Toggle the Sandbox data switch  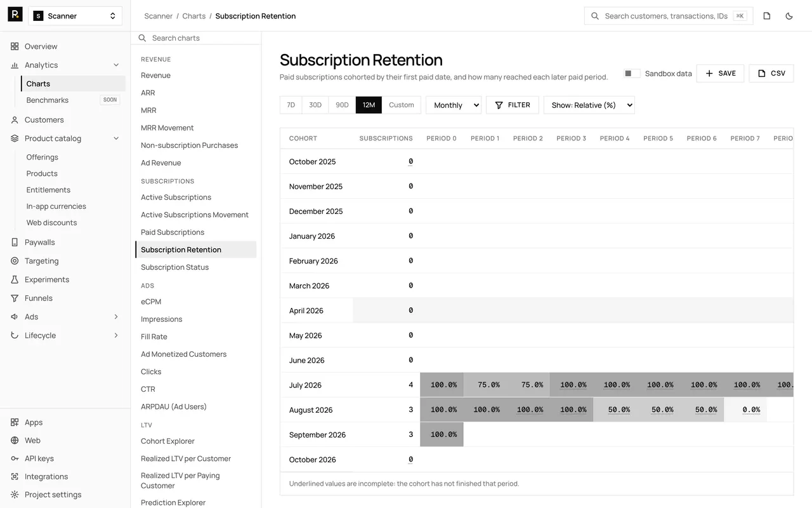pos(632,74)
